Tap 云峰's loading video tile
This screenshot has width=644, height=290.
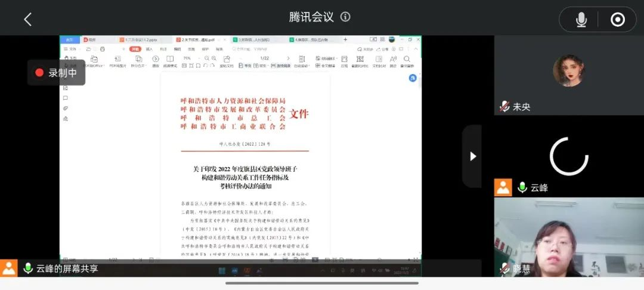pos(568,156)
